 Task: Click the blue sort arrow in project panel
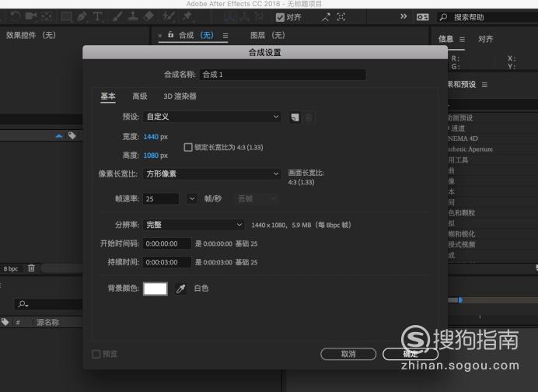(x=59, y=136)
